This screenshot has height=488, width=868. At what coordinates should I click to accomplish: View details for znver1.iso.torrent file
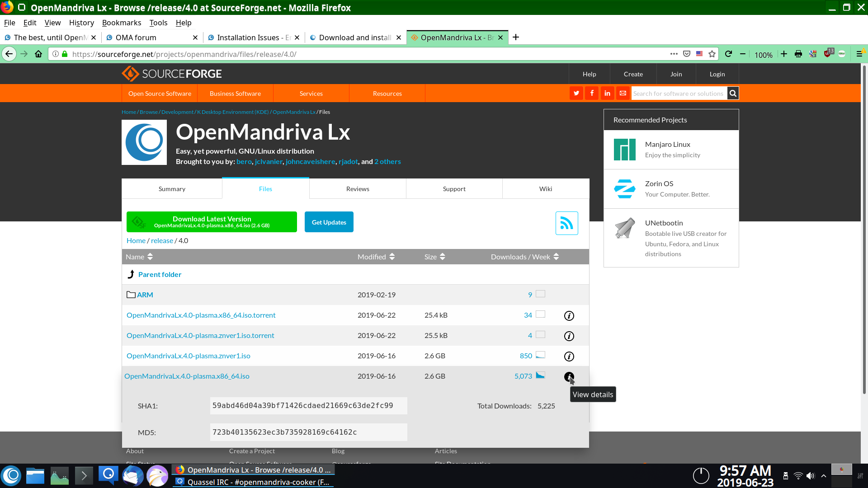tap(569, 336)
